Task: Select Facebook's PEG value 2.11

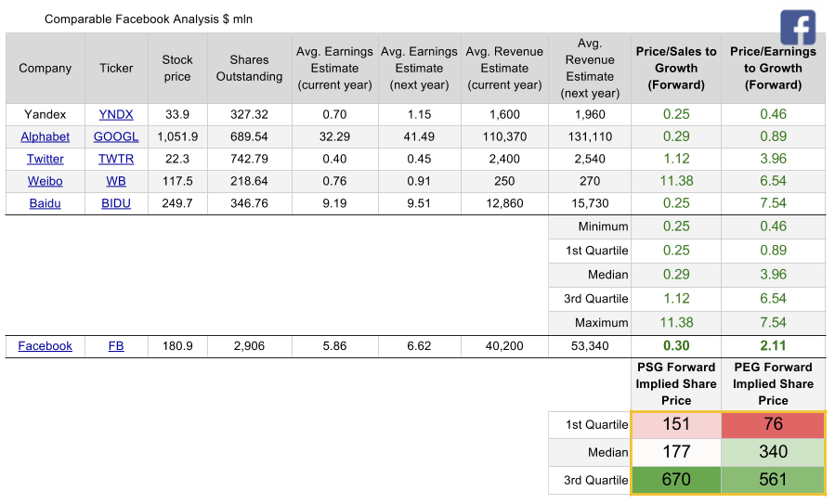Action: [x=772, y=346]
